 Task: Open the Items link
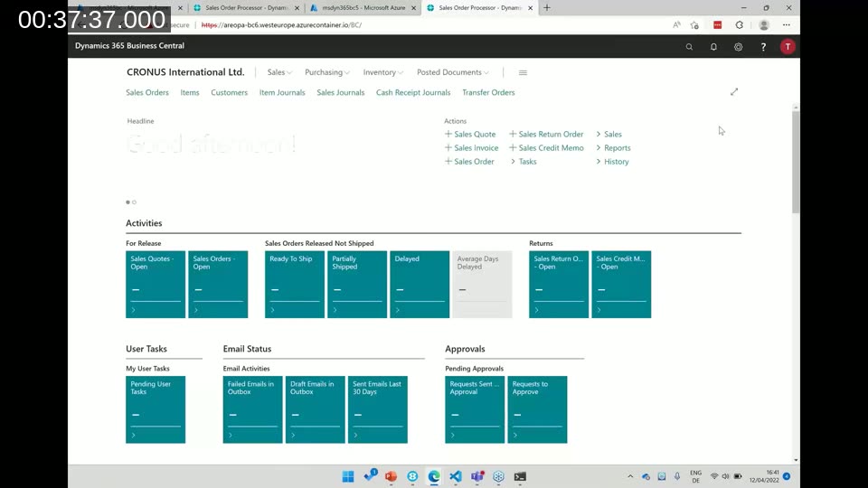(190, 92)
